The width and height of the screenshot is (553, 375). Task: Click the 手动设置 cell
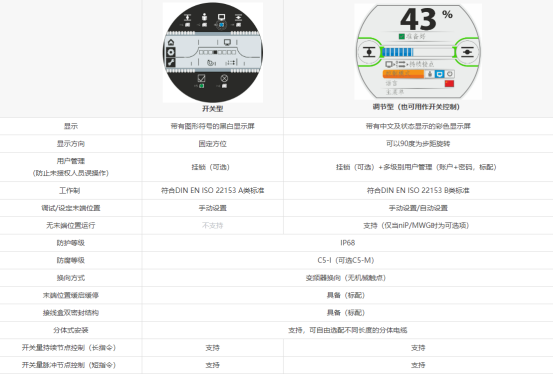tap(213, 208)
